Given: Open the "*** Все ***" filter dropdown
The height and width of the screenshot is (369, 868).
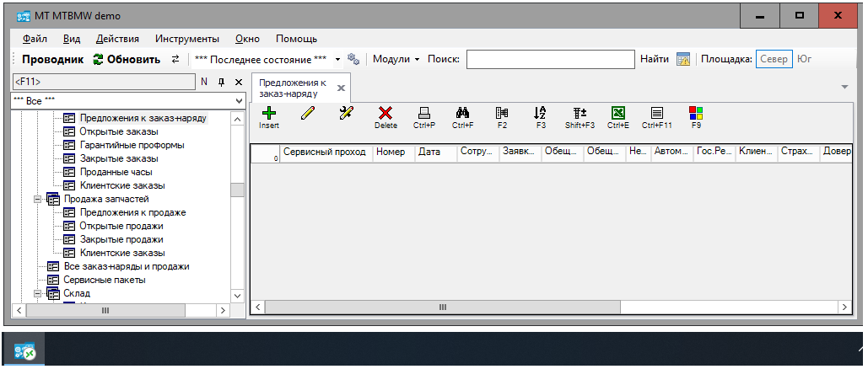Looking at the screenshot, I should click(x=238, y=99).
